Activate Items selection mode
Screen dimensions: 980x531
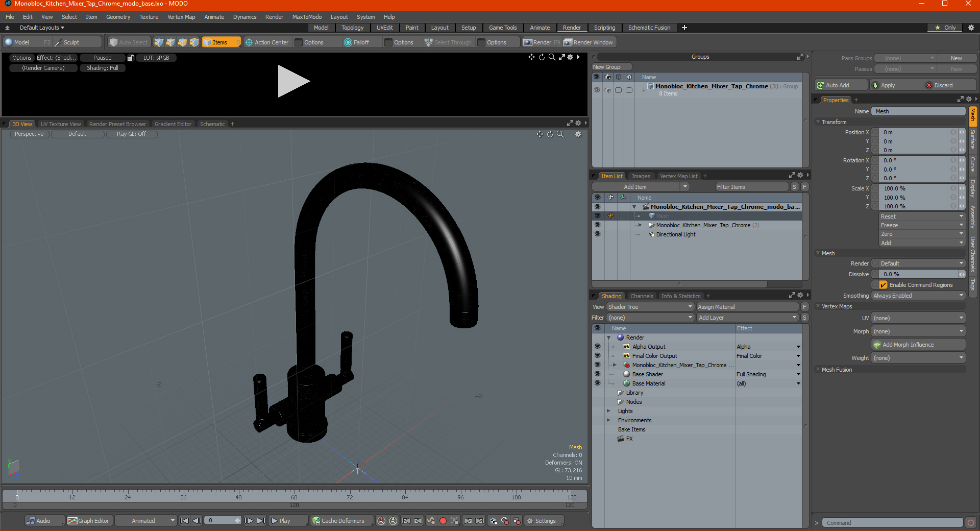pyautogui.click(x=221, y=42)
